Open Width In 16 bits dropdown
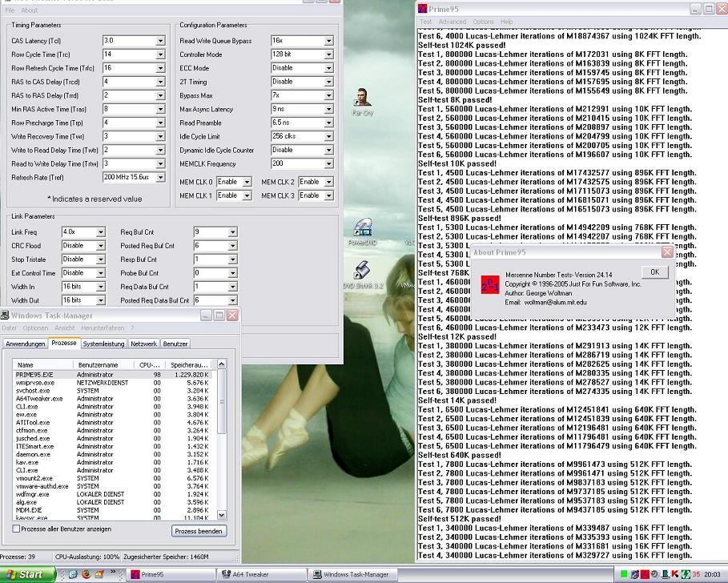This screenshot has height=583, width=728. (x=101, y=287)
